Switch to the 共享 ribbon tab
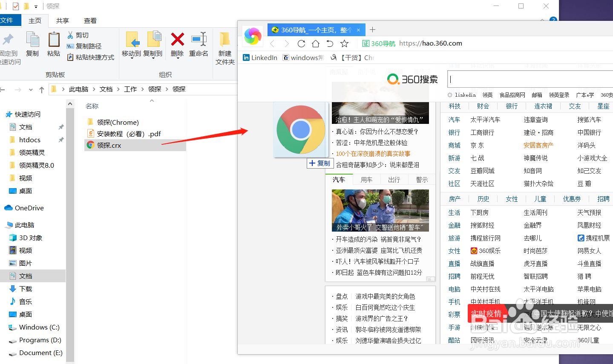 (x=63, y=20)
